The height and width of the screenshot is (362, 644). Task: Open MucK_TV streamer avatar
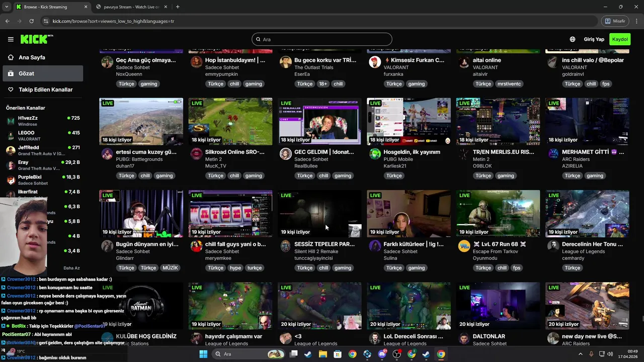click(x=196, y=154)
